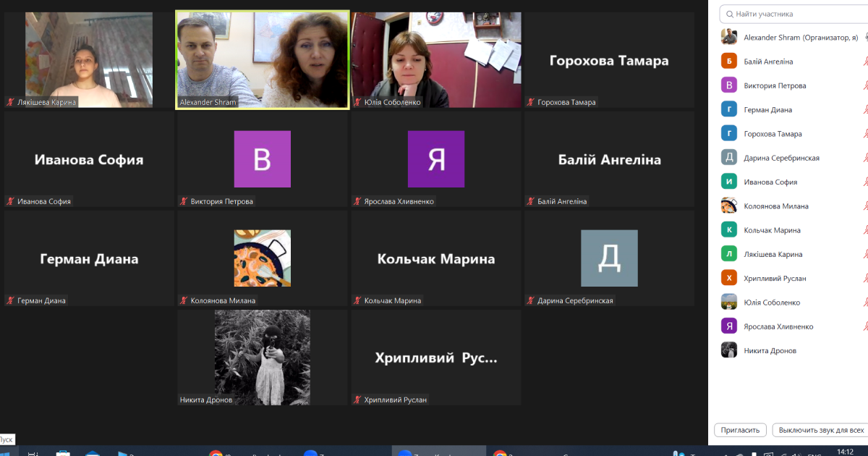
Task: Click the gray Д avatar in Дарина Серебринская's tile
Action: point(609,258)
